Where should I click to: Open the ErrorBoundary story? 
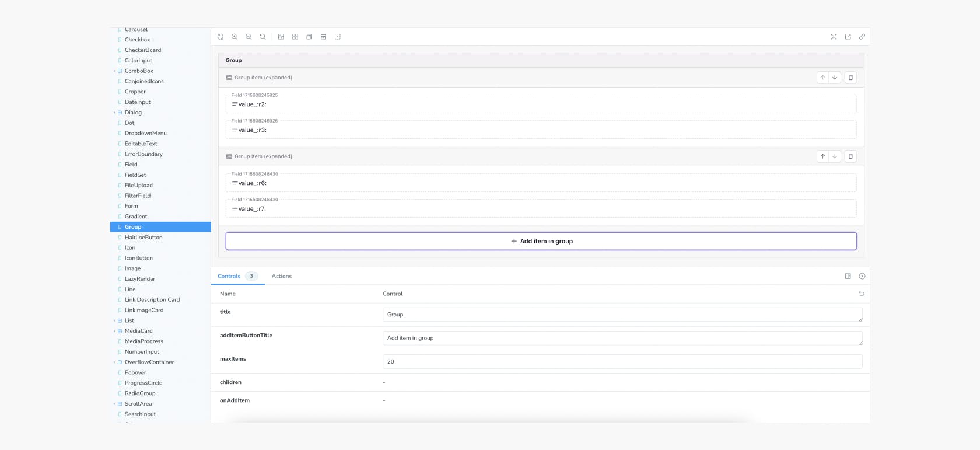(x=143, y=154)
